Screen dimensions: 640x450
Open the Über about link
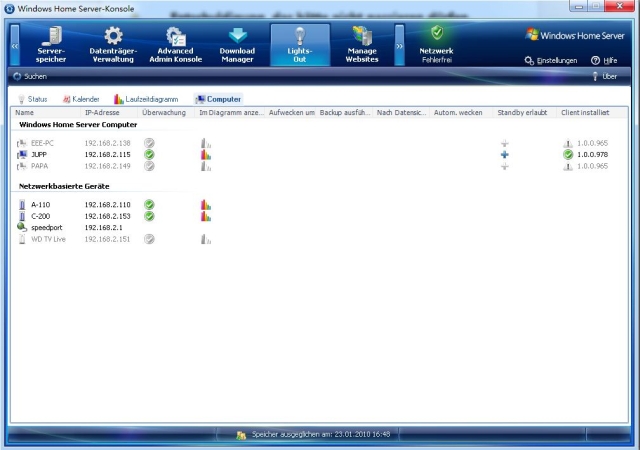click(605, 76)
